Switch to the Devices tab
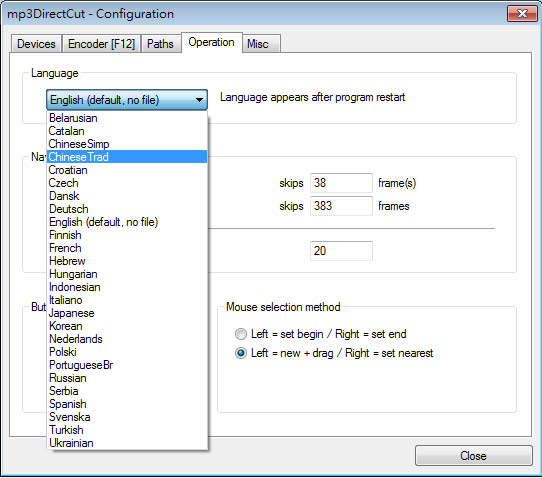Viewport: 542px width, 478px height. [x=36, y=44]
